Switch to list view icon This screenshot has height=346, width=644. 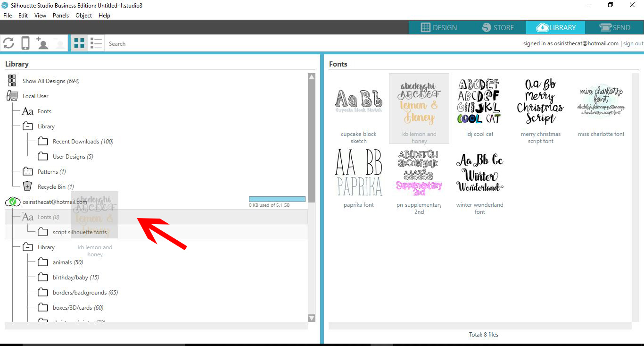96,43
